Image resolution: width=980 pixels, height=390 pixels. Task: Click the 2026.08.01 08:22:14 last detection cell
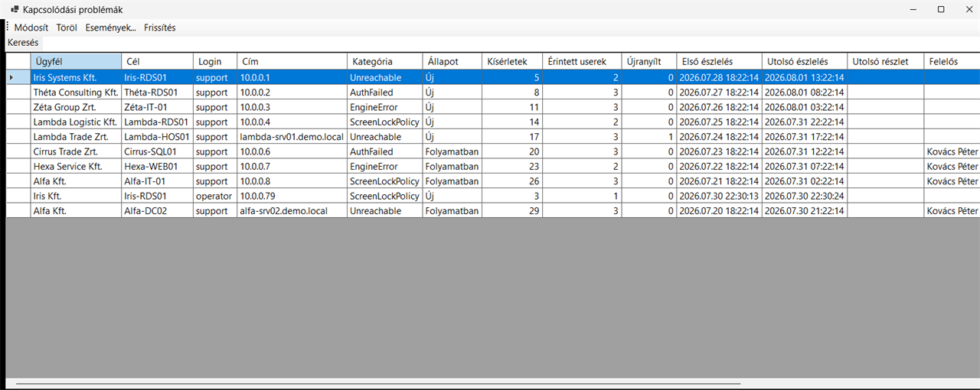[805, 92]
